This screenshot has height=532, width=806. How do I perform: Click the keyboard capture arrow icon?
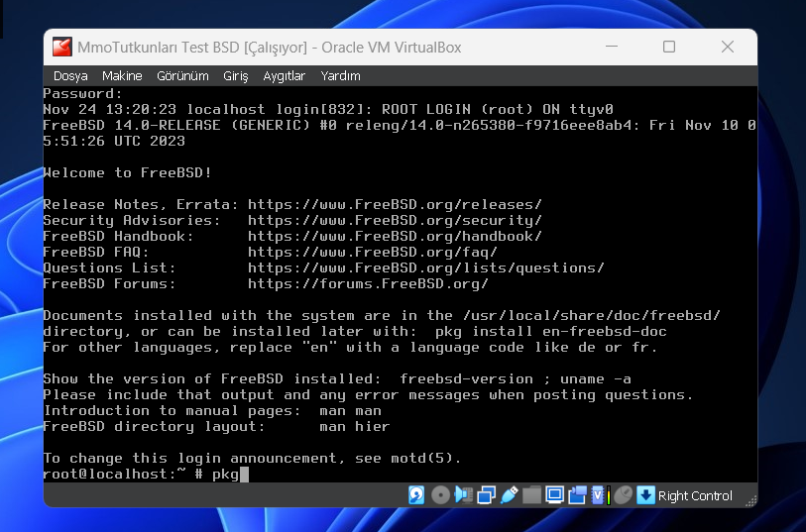645,495
